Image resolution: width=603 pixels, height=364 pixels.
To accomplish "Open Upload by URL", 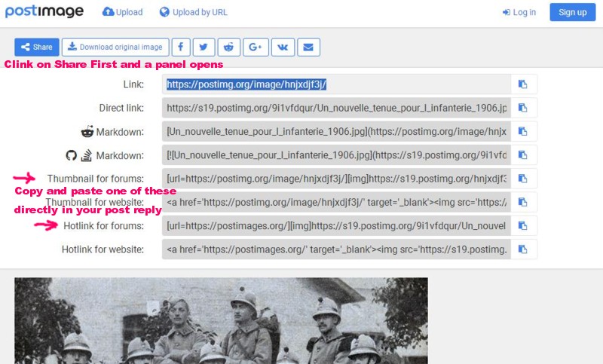I will pyautogui.click(x=194, y=12).
